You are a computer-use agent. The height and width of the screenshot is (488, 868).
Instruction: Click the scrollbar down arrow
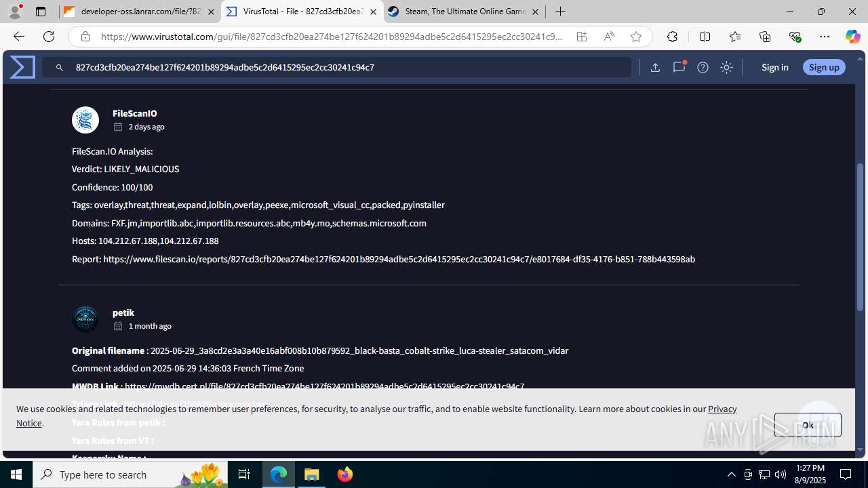(861, 449)
